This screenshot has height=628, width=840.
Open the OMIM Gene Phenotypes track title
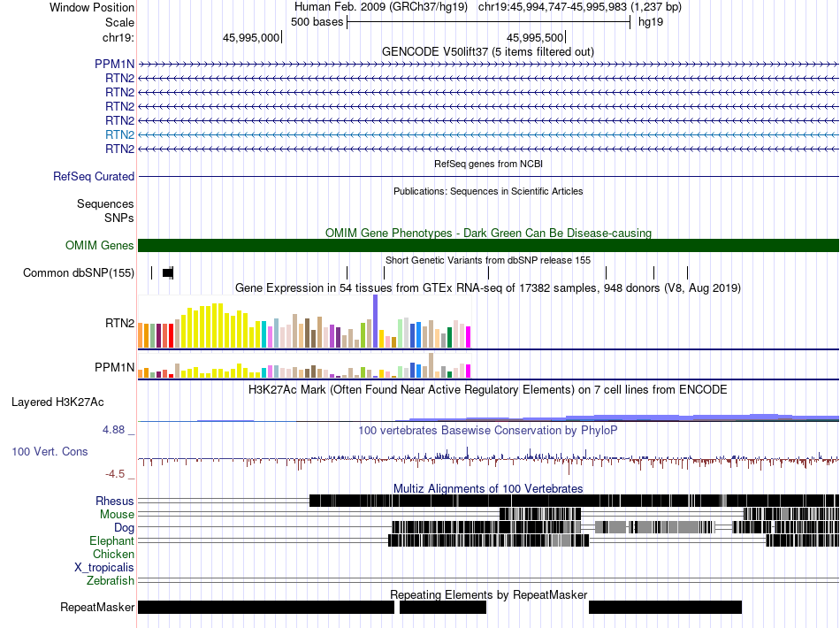pyautogui.click(x=488, y=233)
